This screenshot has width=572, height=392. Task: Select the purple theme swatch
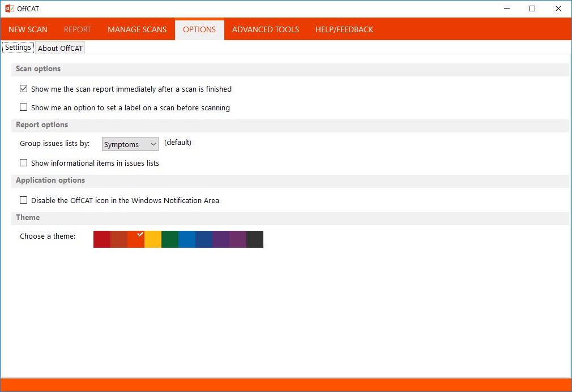point(221,239)
